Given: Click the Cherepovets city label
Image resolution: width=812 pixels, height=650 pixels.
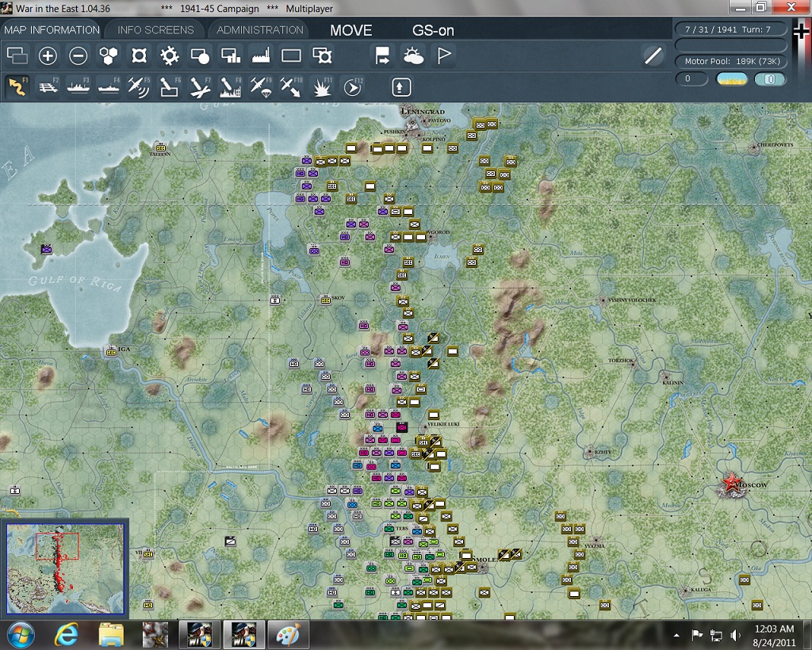Looking at the screenshot, I should [x=775, y=144].
